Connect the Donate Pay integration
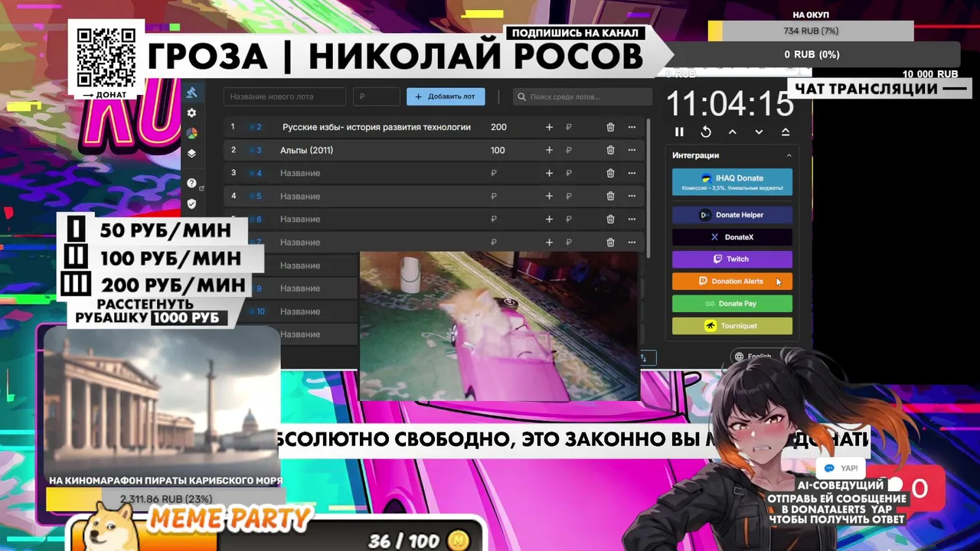The image size is (980, 551). pos(732,304)
